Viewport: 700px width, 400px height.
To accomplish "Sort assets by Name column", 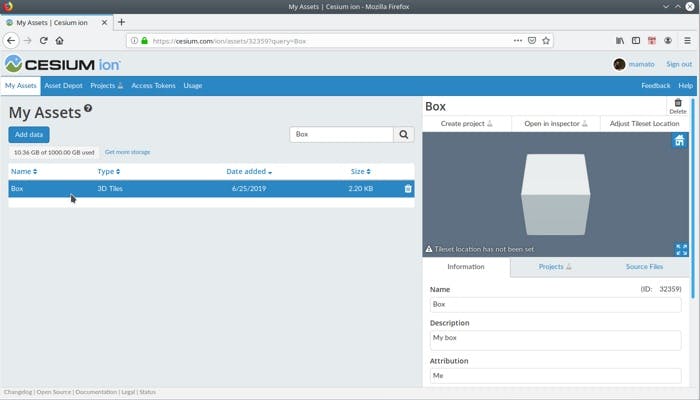I will click(x=22, y=172).
